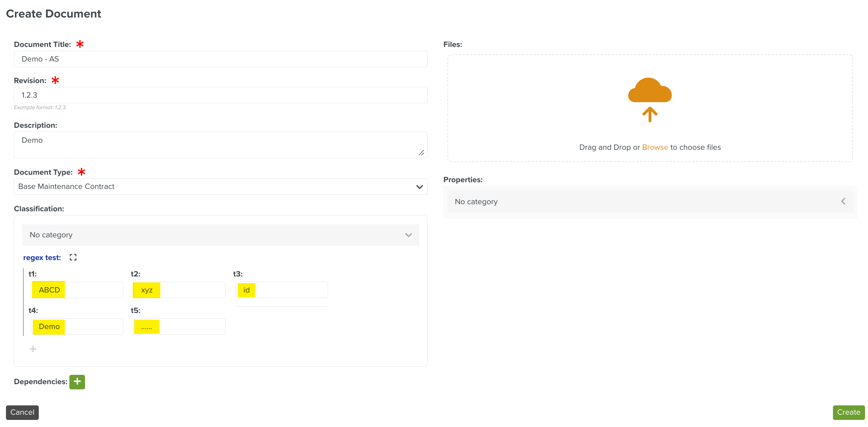This screenshot has height=427, width=868.
Task: Add a dependency using the green plus
Action: pyautogui.click(x=77, y=382)
